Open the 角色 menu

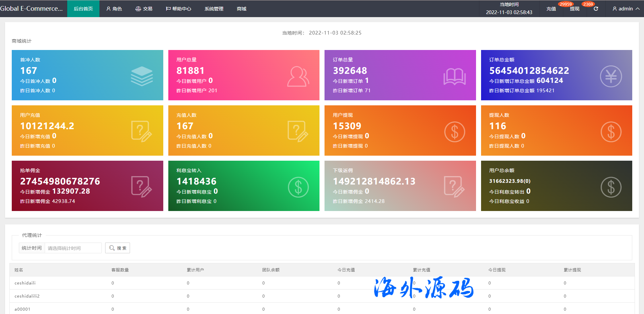point(114,9)
